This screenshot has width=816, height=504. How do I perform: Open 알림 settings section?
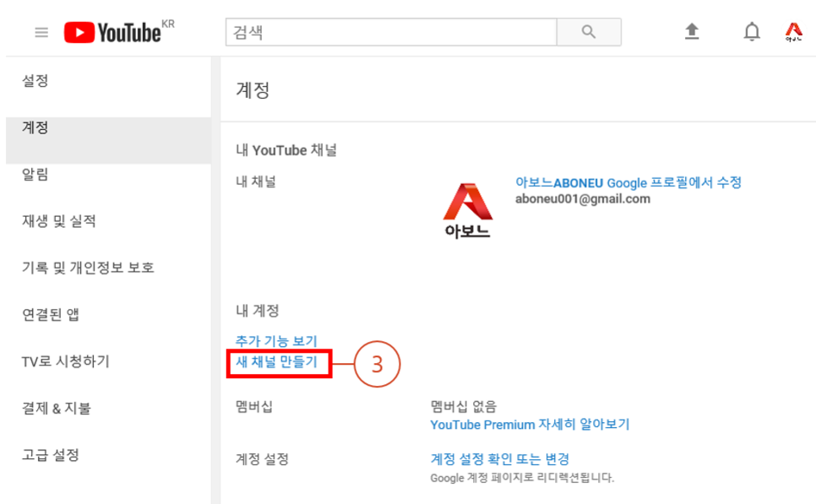[x=35, y=174]
